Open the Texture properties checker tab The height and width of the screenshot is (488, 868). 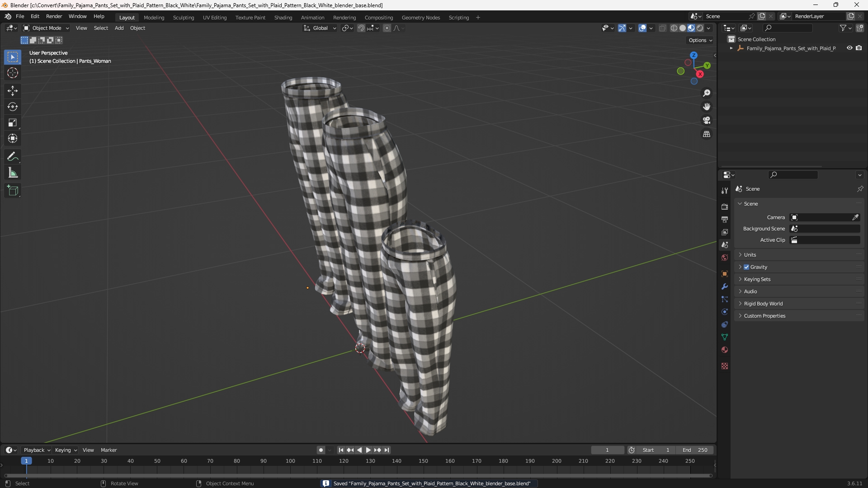coord(725,366)
